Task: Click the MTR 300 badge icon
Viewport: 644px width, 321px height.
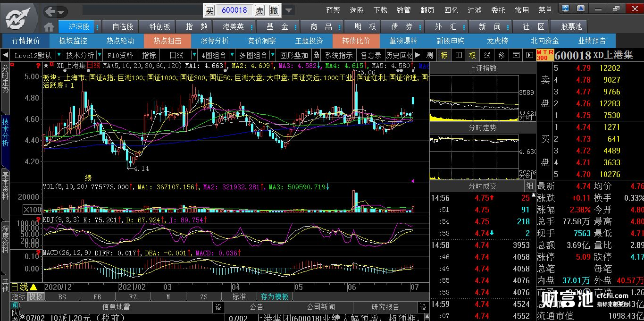Action: click(x=545, y=55)
